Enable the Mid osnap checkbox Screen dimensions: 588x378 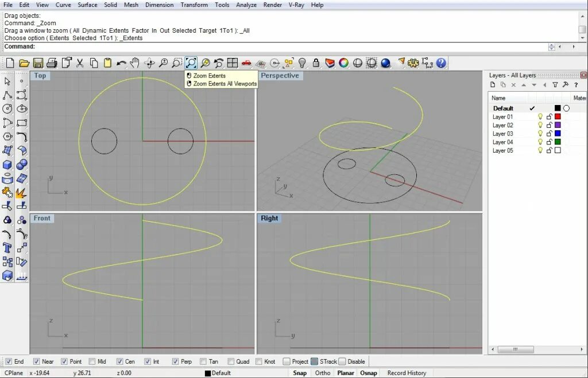pos(92,361)
